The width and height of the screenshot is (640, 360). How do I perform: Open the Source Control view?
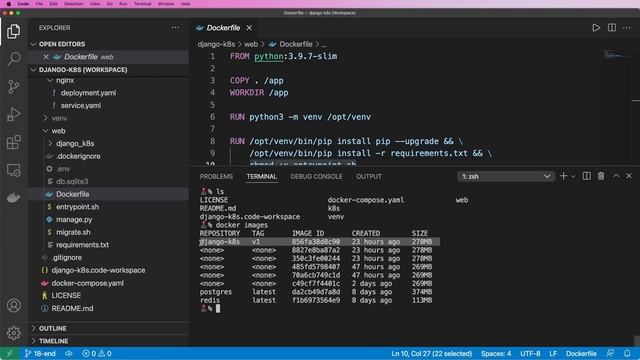click(13, 87)
